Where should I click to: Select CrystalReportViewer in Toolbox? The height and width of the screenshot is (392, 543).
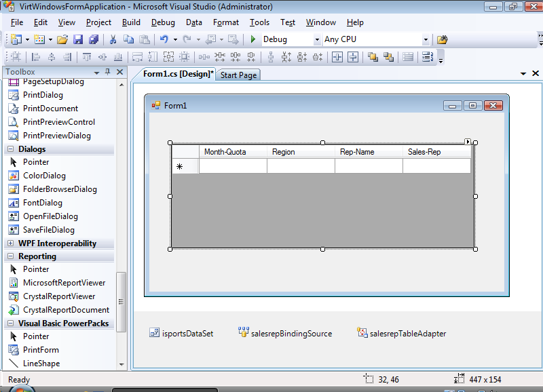tap(59, 296)
